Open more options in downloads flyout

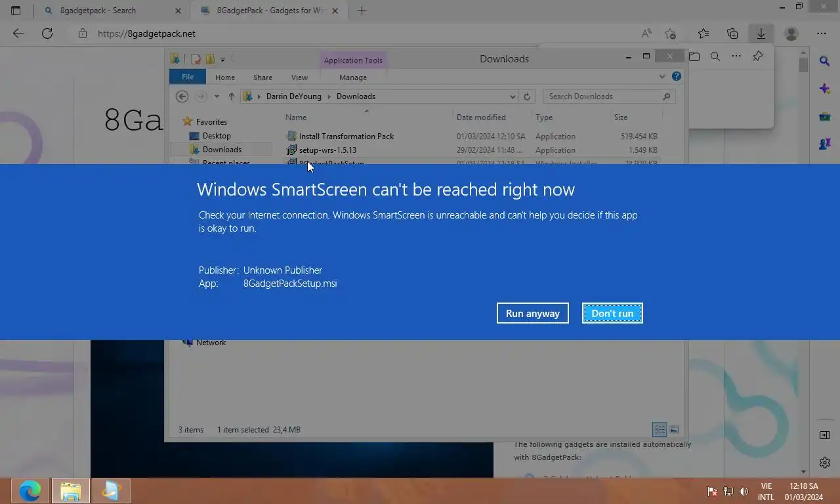[736, 56]
